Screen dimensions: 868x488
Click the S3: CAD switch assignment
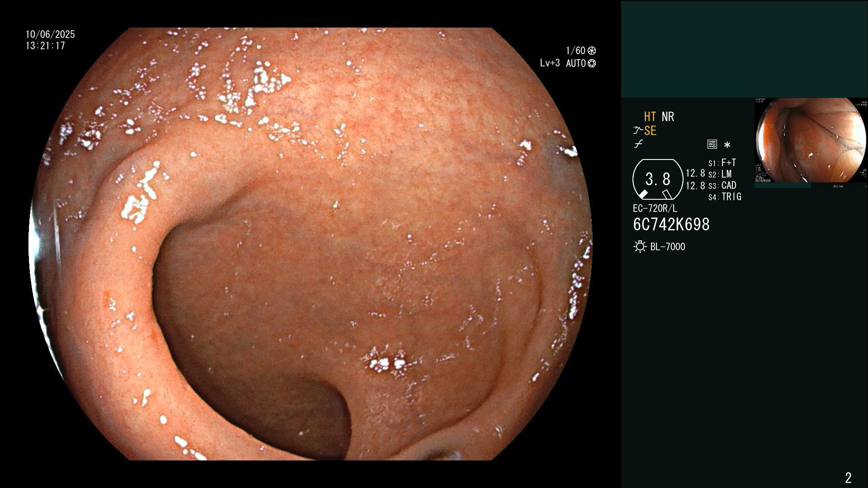(722, 185)
